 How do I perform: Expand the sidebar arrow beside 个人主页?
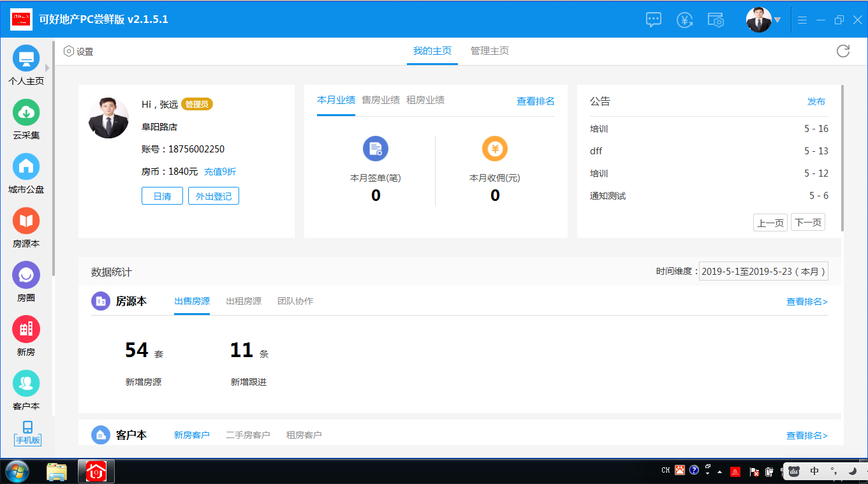click(x=47, y=68)
